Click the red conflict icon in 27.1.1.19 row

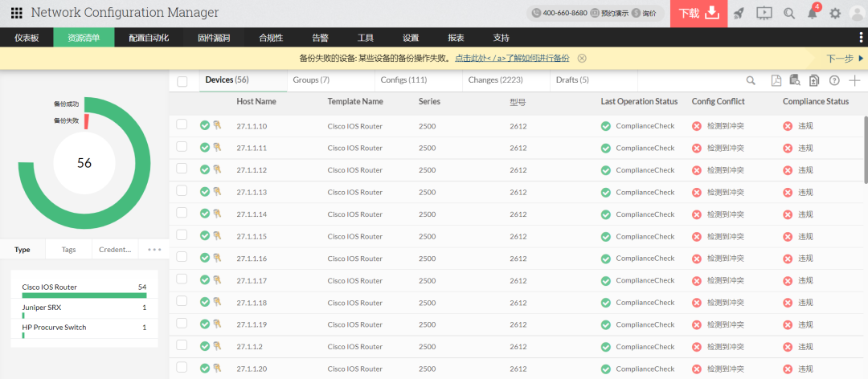696,324
